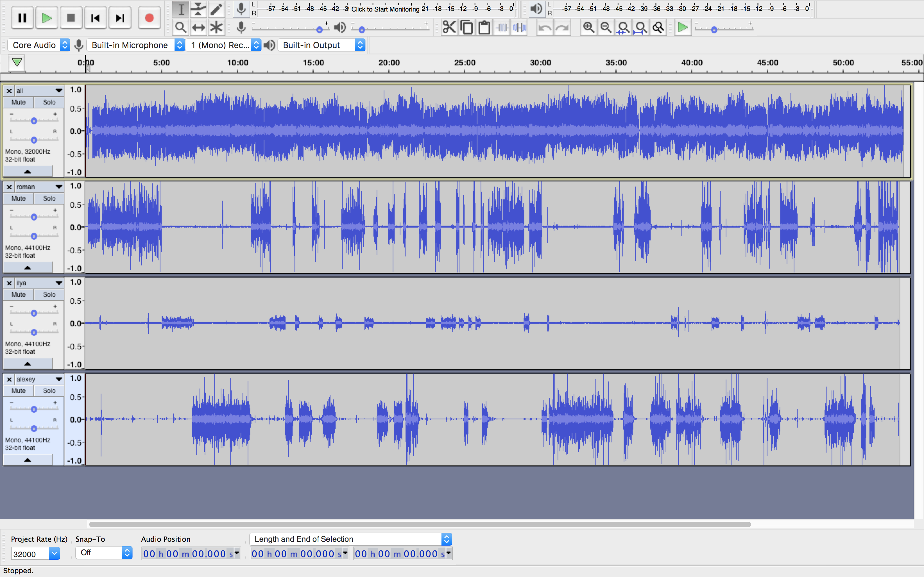Collapse the 'all' track with bottom arrow
The height and width of the screenshot is (577, 924).
(28, 172)
